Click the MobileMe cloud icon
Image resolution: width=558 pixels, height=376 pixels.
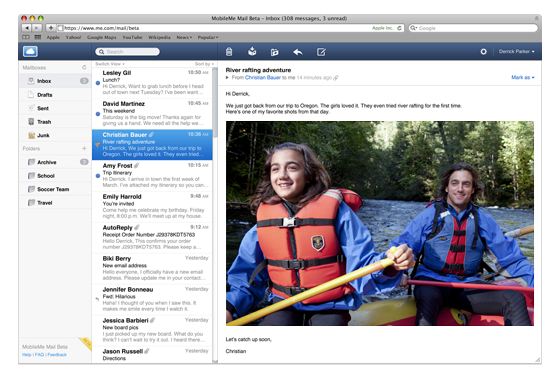[x=30, y=52]
